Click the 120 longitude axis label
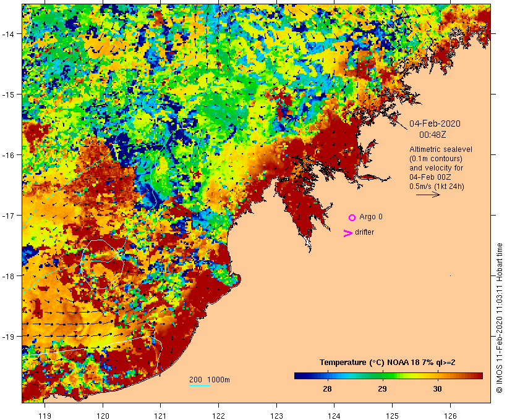This screenshot has width=507, height=420. point(103,416)
